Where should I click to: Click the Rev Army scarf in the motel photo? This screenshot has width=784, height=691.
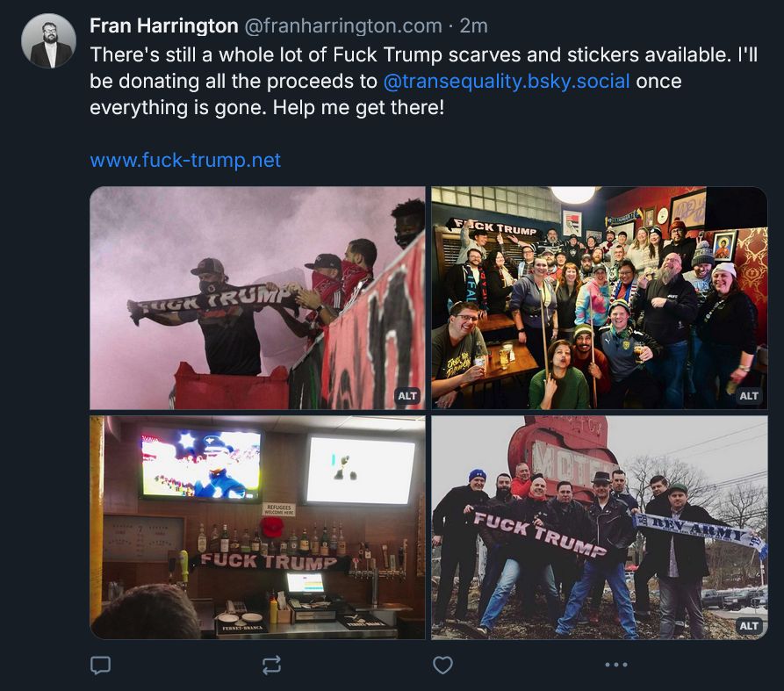pyautogui.click(x=700, y=533)
